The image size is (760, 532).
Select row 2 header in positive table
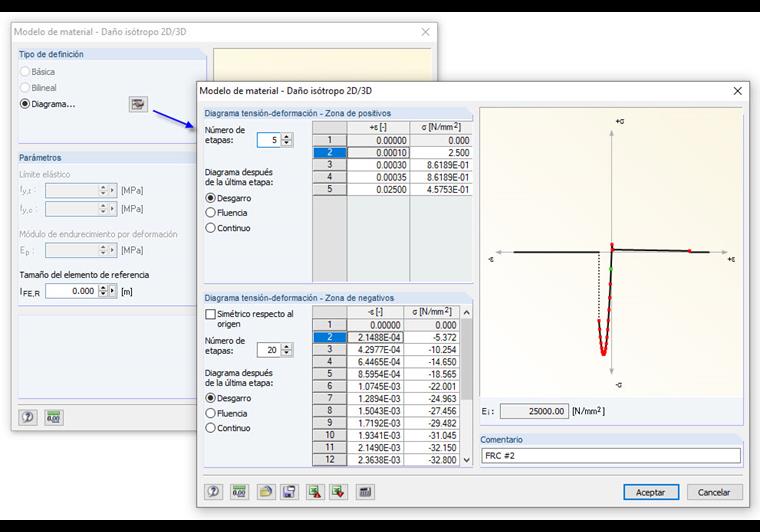tap(330, 153)
